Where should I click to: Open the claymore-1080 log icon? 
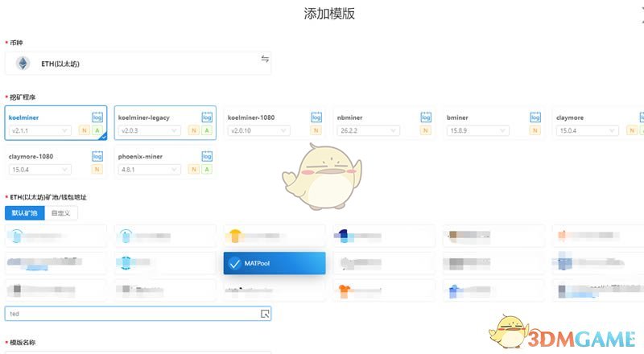click(97, 157)
